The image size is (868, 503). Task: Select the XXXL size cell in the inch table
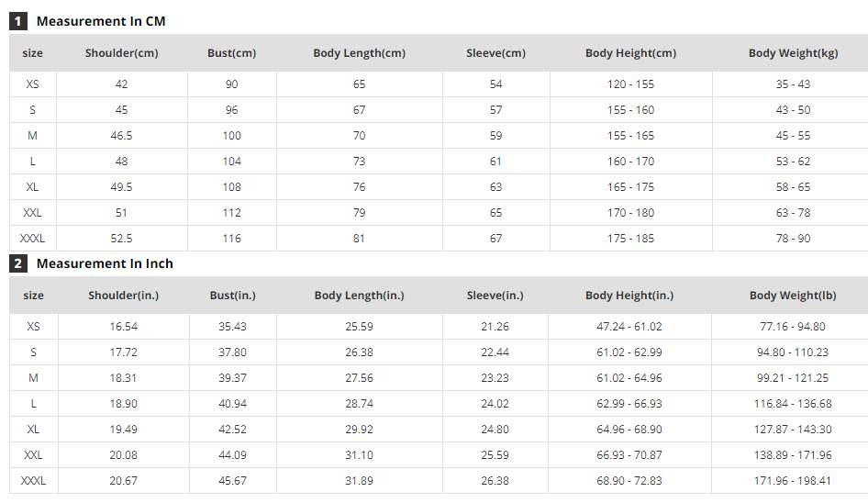coord(33,481)
